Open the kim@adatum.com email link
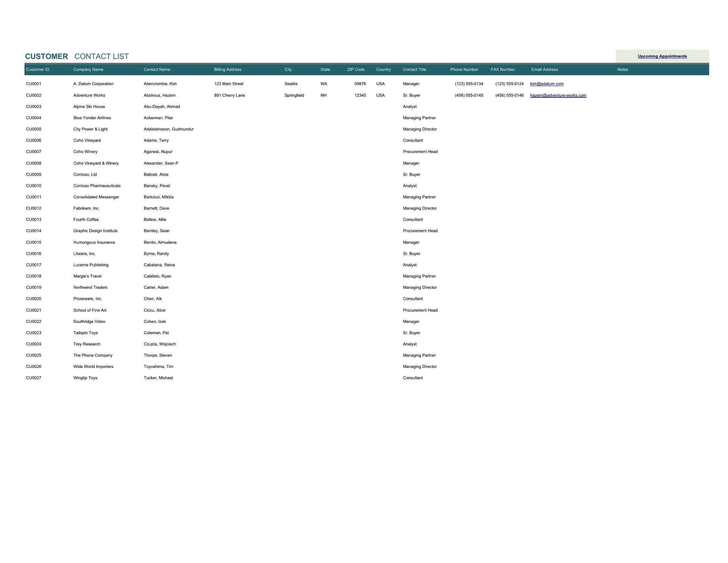The height and width of the screenshot is (563, 728). (x=547, y=84)
